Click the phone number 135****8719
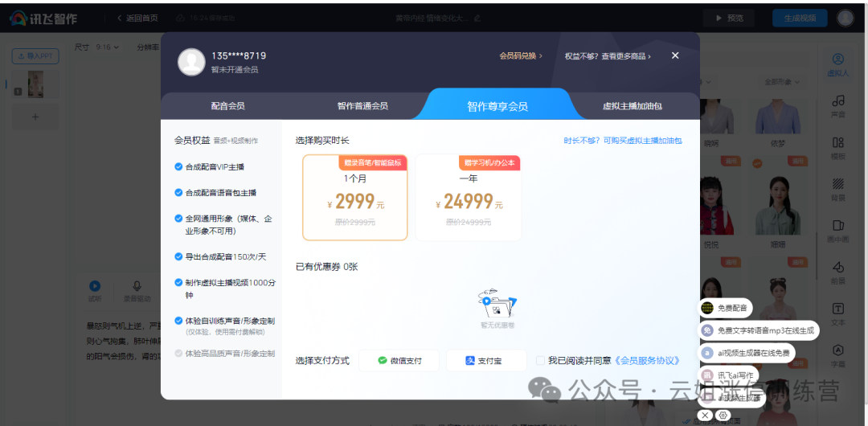This screenshot has height=426, width=868. tap(239, 55)
